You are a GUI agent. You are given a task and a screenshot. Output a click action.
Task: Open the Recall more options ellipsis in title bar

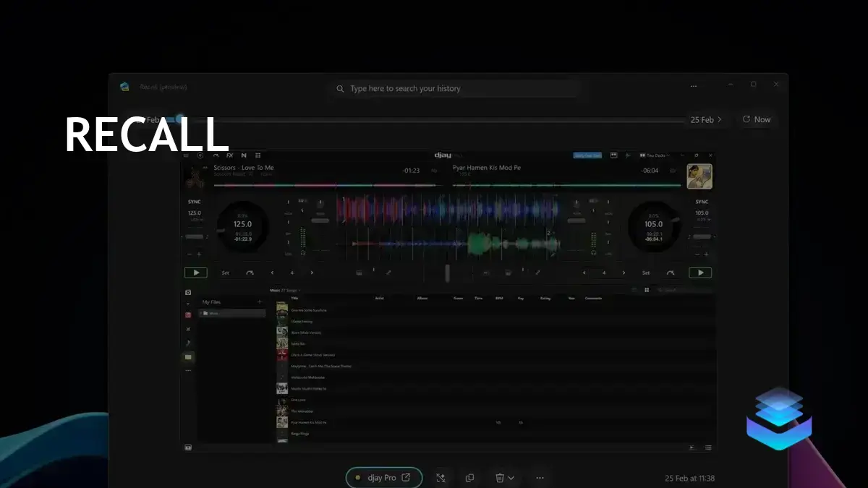694,86
